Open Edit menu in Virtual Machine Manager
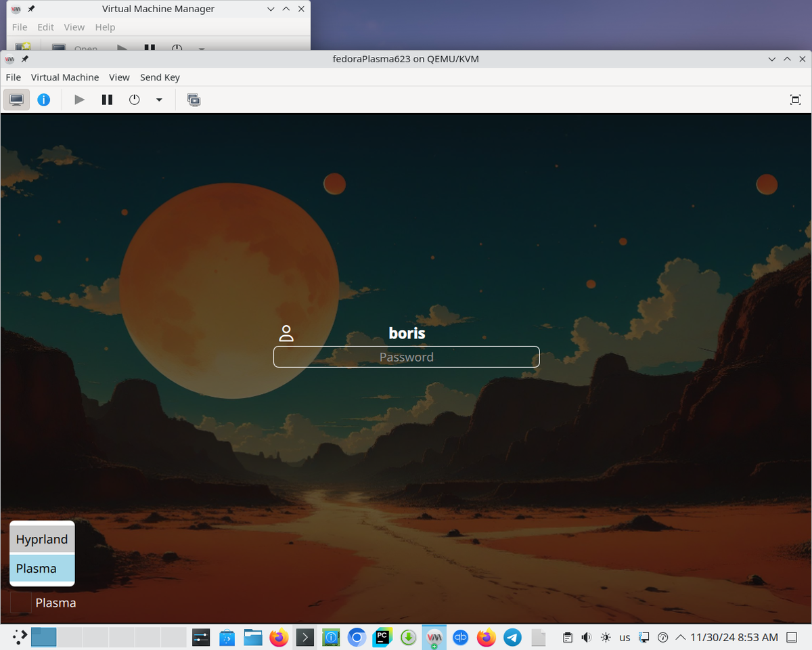Screen dimensions: 812x650 point(45,27)
